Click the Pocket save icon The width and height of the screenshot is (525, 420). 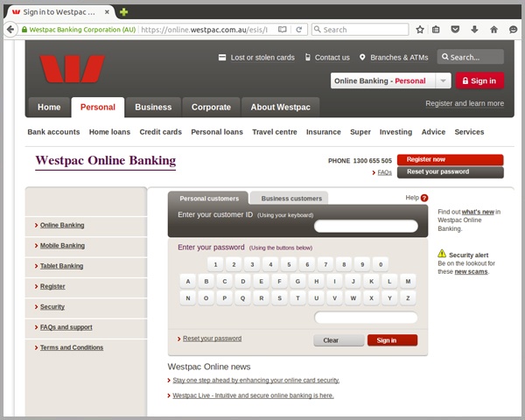pos(455,30)
